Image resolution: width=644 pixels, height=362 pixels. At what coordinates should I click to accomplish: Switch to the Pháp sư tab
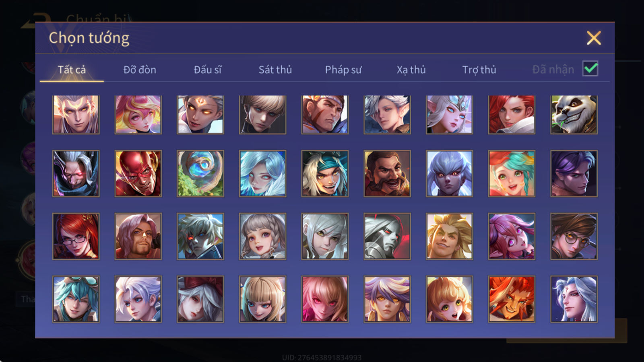pyautogui.click(x=343, y=70)
